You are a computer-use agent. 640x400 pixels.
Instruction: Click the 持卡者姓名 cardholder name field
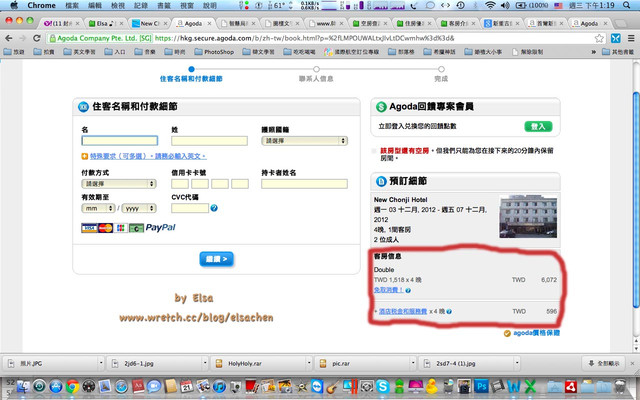(304, 184)
